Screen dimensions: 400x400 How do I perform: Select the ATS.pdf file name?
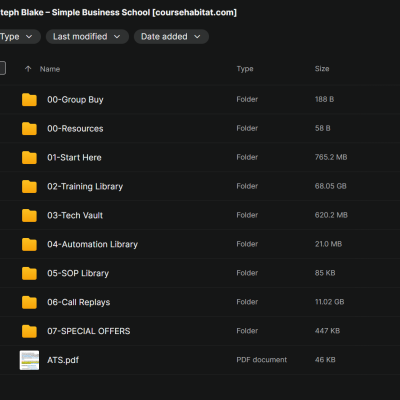coord(63,360)
